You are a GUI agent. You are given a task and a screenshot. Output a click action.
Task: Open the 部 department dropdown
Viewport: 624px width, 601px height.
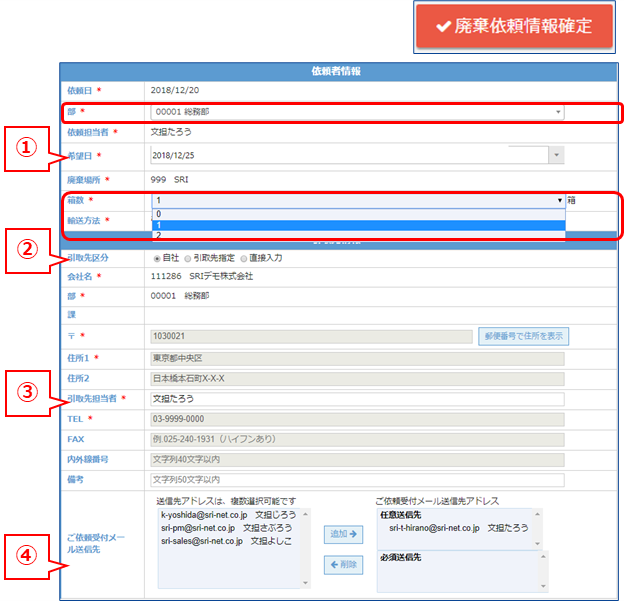pos(356,112)
